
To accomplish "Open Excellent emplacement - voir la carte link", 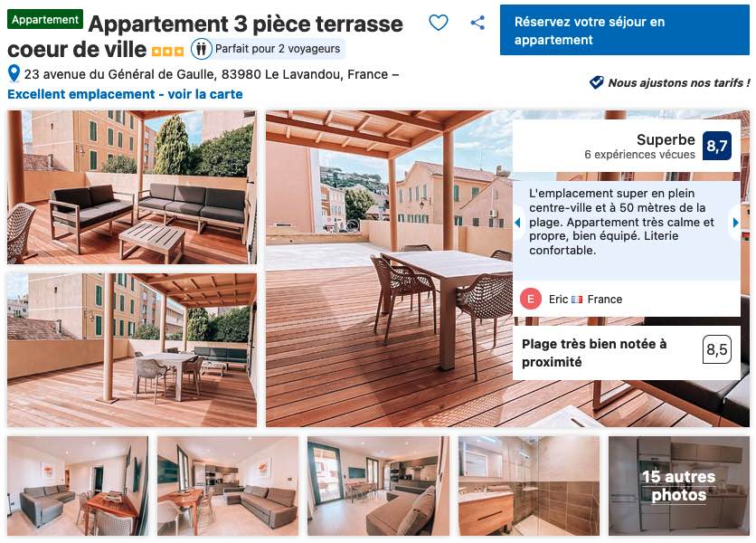I will pyautogui.click(x=125, y=94).
